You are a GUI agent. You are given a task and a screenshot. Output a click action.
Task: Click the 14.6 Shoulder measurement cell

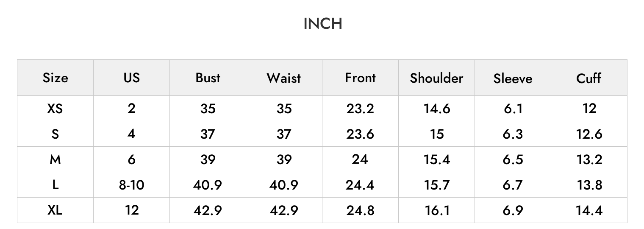(436, 109)
